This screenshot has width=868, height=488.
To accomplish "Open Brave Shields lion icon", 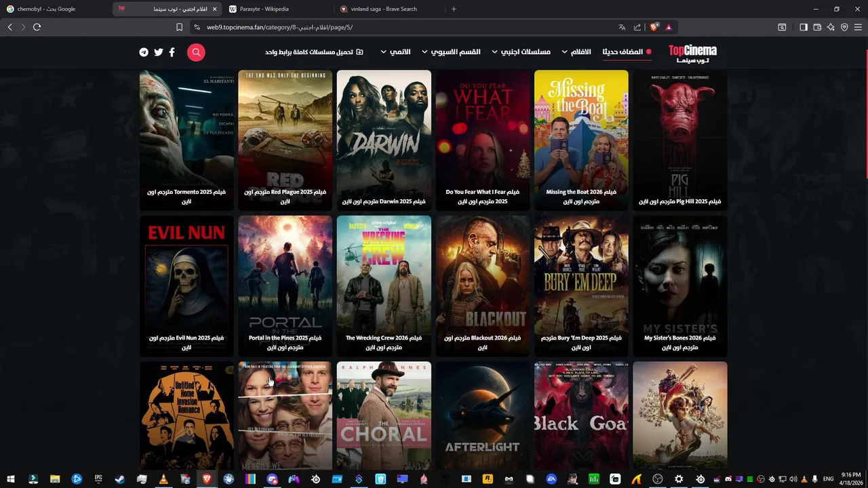I will tap(654, 27).
